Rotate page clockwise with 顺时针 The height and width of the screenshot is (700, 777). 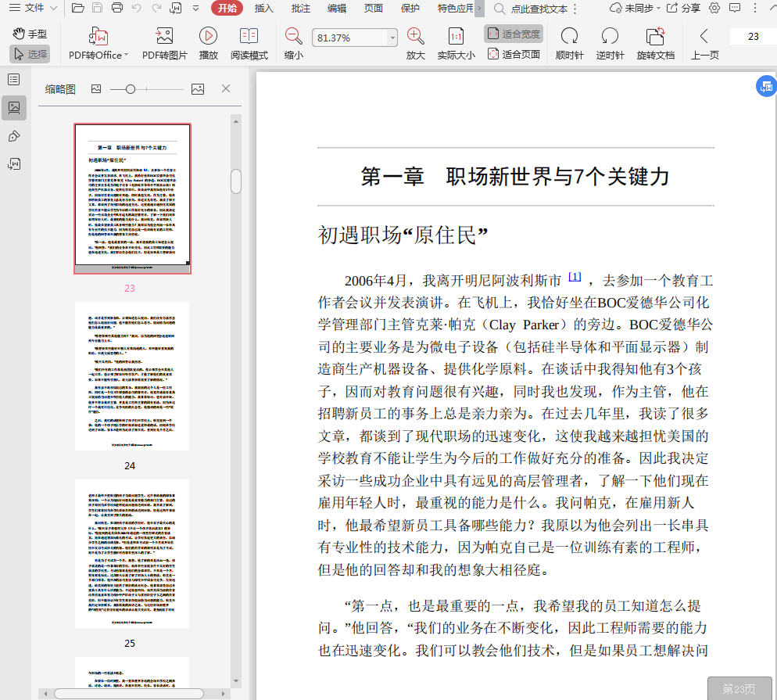click(569, 37)
